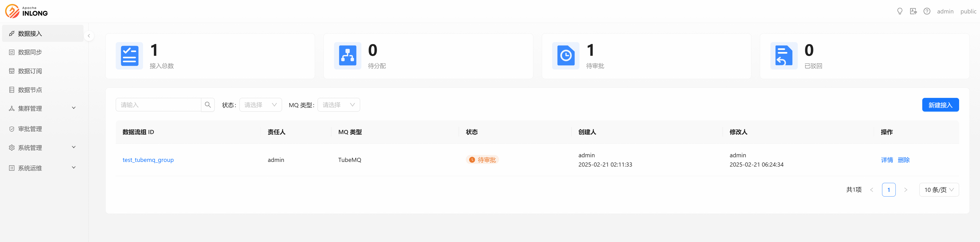Open the test_tubemq_group link

click(148, 160)
